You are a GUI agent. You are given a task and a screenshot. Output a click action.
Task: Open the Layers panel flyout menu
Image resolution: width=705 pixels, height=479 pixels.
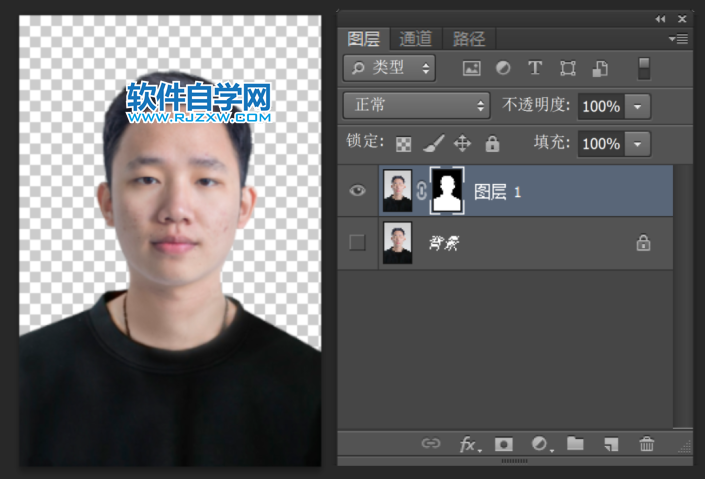[678, 39]
